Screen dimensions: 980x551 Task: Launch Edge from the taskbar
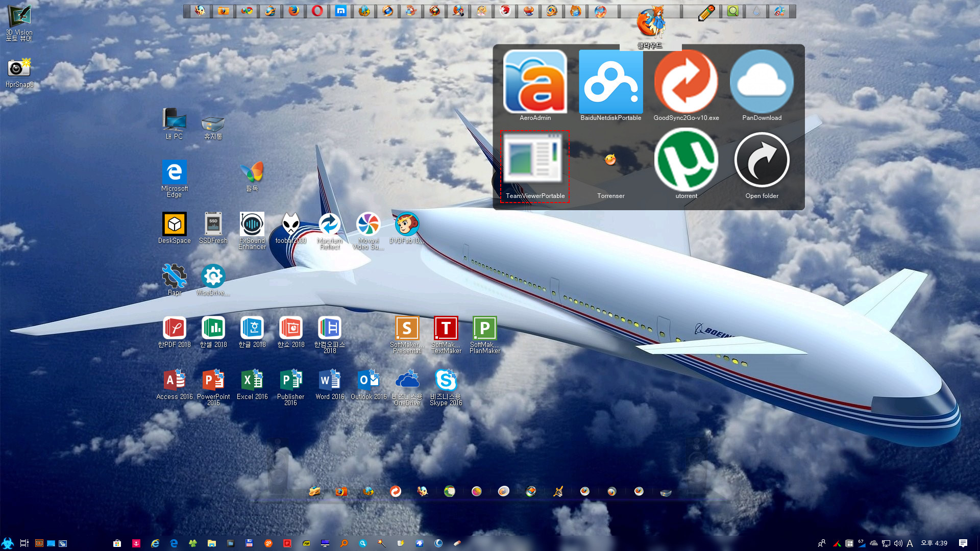click(x=174, y=543)
